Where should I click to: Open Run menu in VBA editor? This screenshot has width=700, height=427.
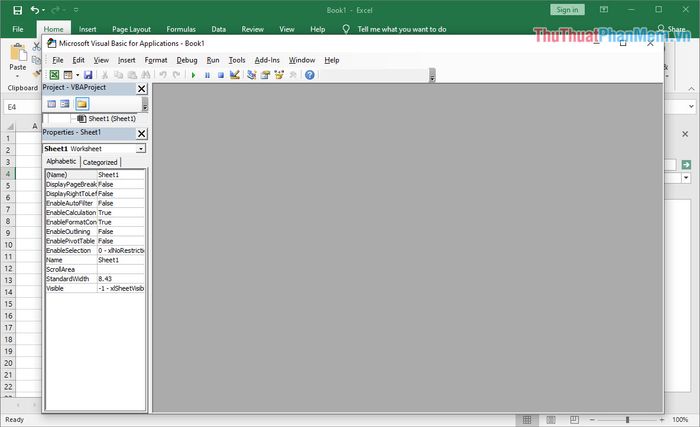212,60
